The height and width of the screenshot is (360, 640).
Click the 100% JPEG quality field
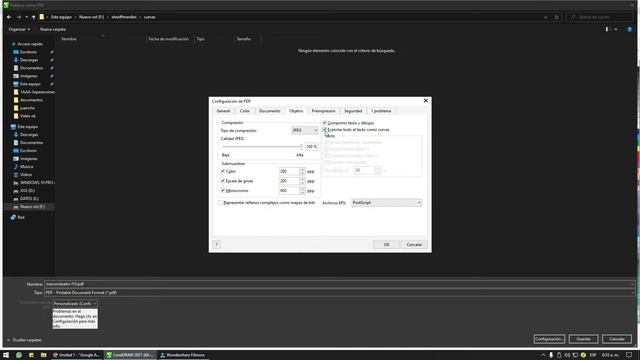click(x=311, y=147)
